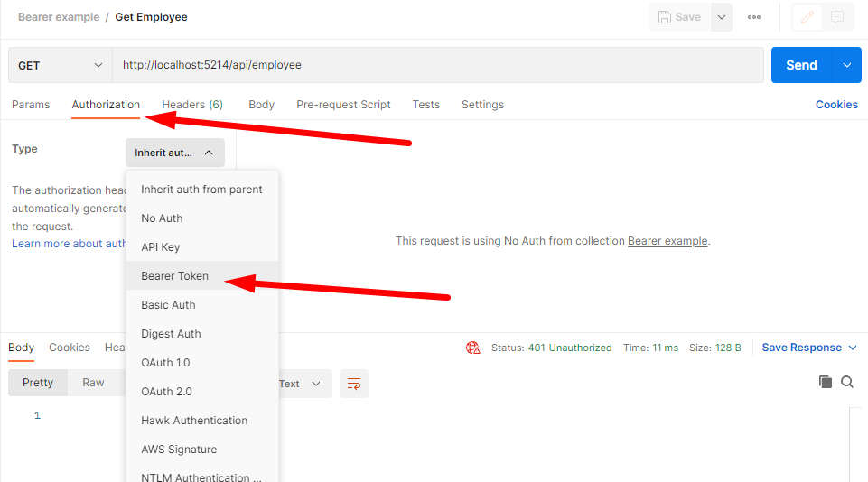This screenshot has height=482, width=868.
Task: Open the Pre-request Script tab
Action: point(343,105)
